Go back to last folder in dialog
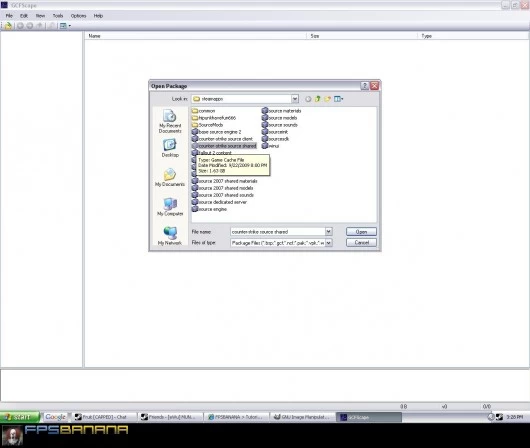The height and width of the screenshot is (448, 530). (308, 99)
